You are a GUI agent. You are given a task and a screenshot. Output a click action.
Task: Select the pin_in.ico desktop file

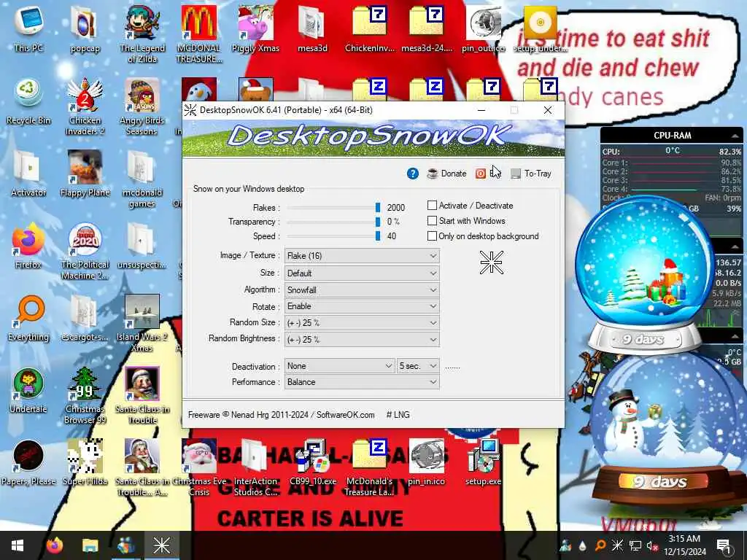[x=426, y=462]
